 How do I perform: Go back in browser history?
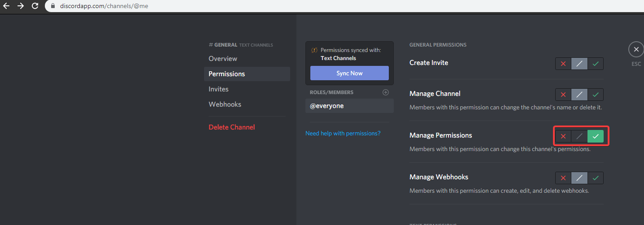(6, 6)
